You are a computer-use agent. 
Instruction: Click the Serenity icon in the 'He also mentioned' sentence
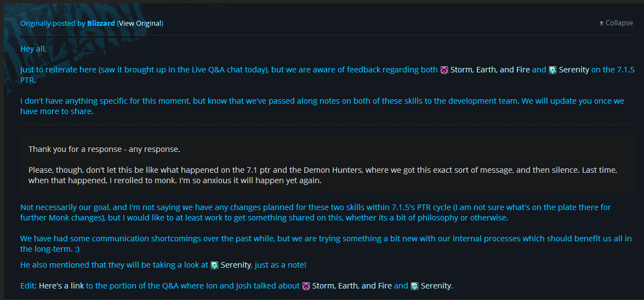[x=214, y=265]
